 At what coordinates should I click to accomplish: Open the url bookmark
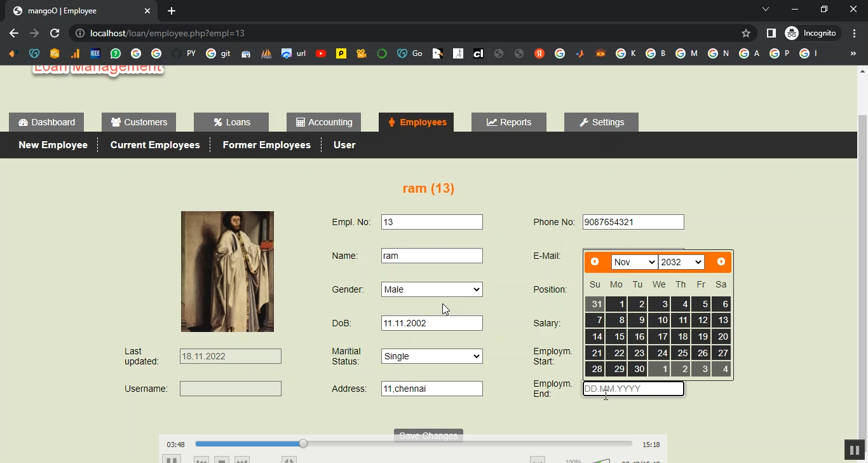click(x=294, y=53)
